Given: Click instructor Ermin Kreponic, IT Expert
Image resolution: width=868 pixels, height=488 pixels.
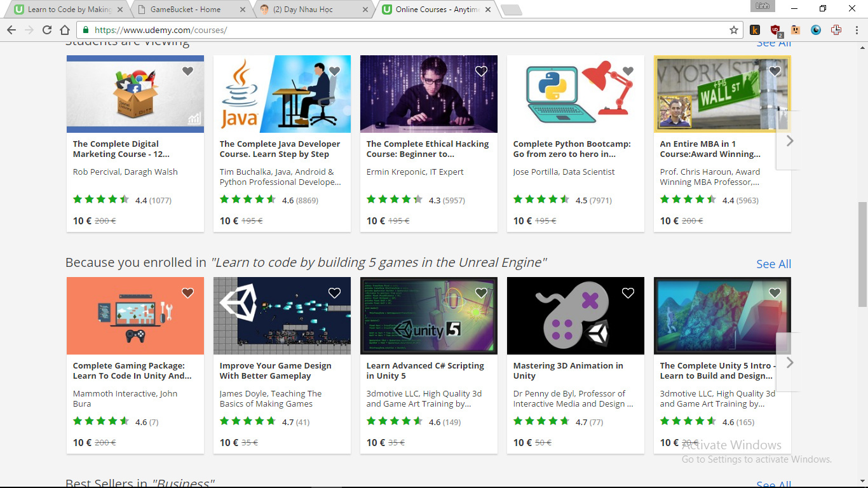Looking at the screenshot, I should tap(415, 172).
